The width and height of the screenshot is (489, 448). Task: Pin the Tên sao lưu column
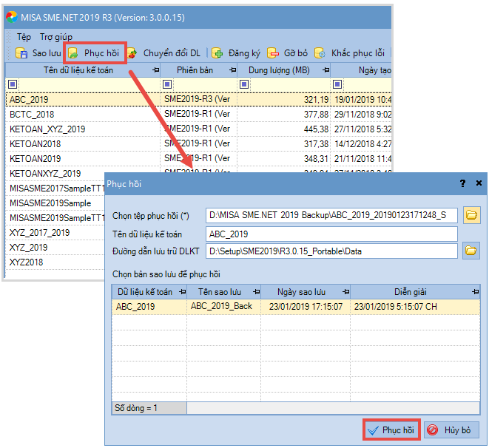click(x=257, y=292)
